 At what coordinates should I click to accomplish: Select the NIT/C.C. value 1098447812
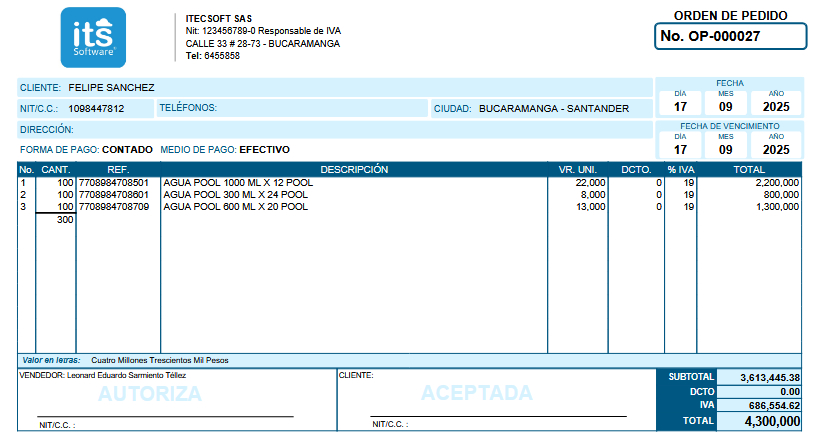[96, 108]
